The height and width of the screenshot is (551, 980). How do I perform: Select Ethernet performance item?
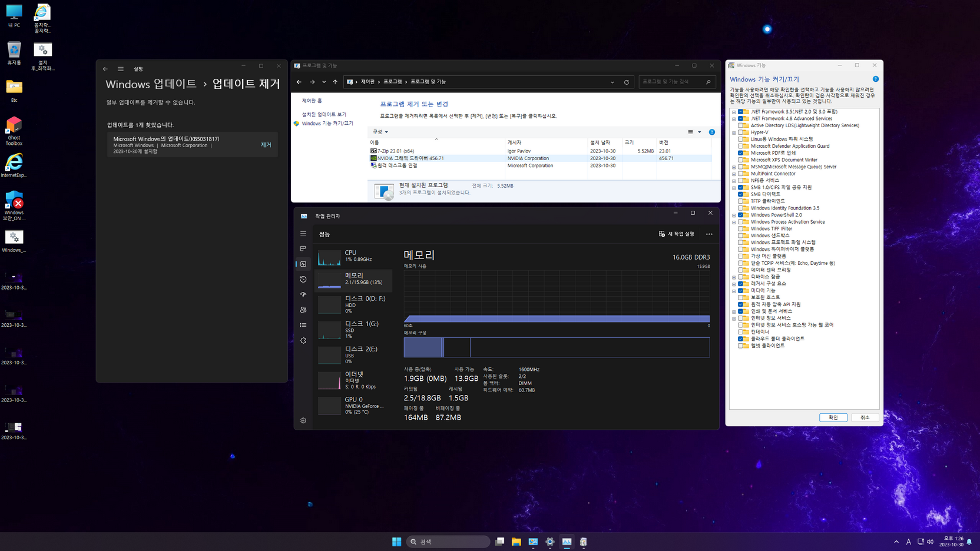(353, 380)
